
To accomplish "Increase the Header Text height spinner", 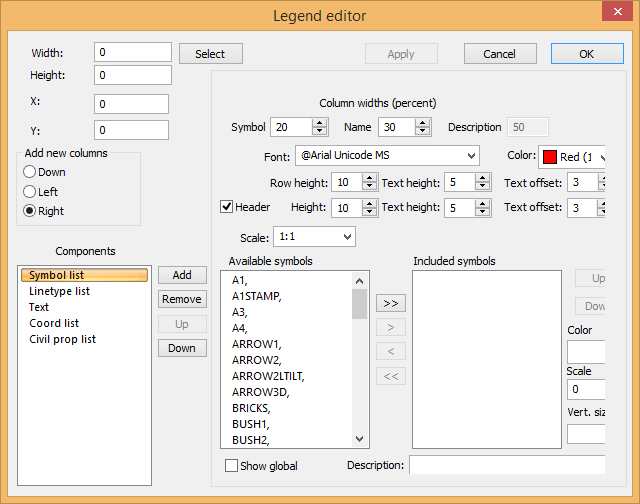I will coord(482,203).
